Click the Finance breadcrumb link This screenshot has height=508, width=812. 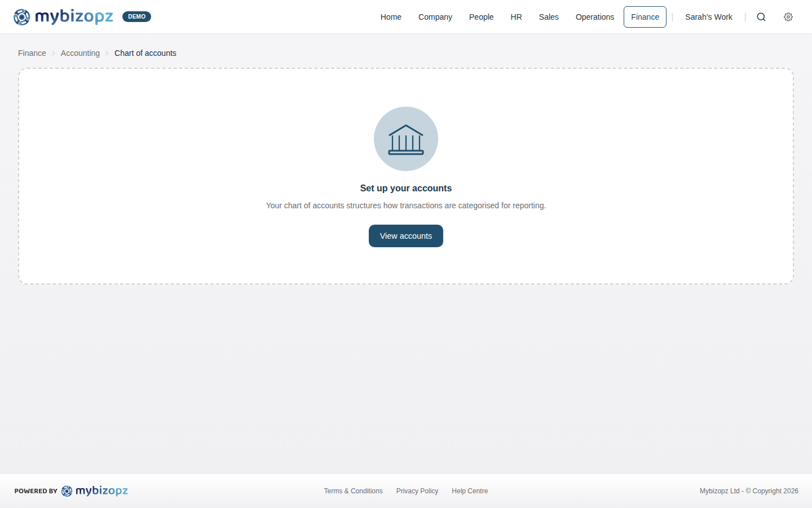click(32, 52)
